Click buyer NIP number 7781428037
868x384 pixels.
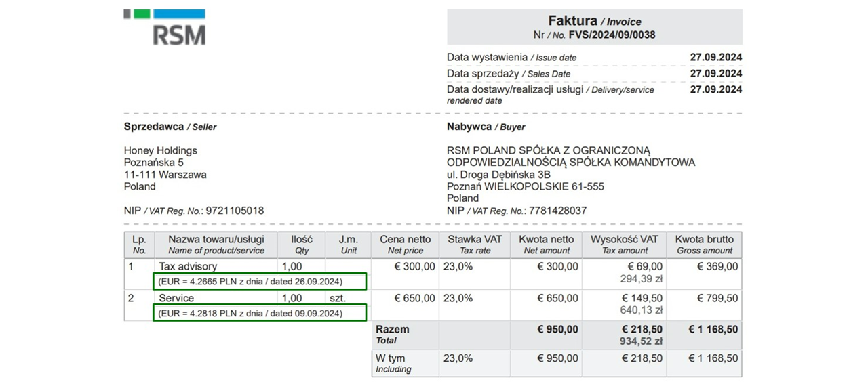[x=557, y=211]
